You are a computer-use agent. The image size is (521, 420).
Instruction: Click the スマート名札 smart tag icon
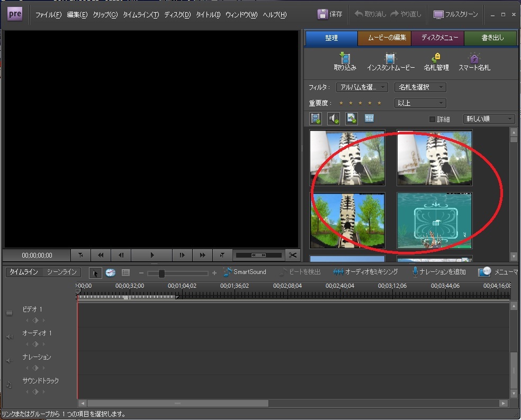click(x=474, y=58)
